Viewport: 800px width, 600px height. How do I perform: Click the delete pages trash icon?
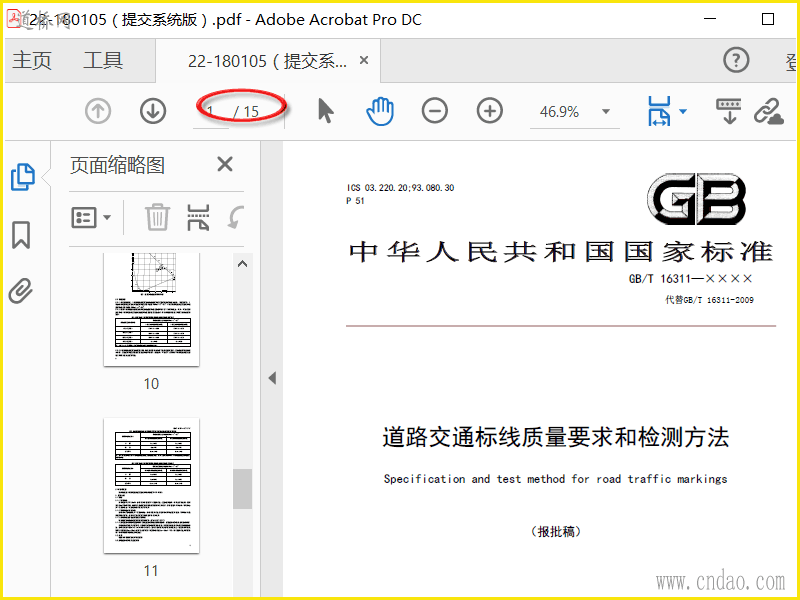coord(157,217)
